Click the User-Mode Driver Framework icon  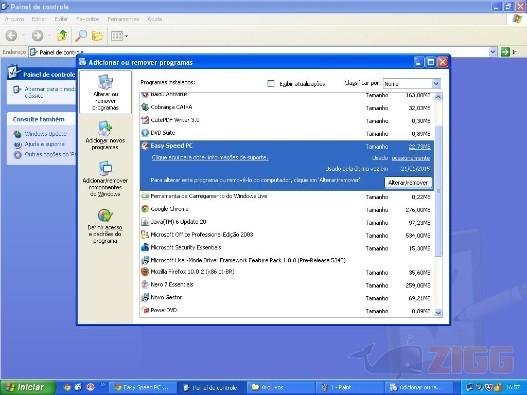(x=145, y=260)
